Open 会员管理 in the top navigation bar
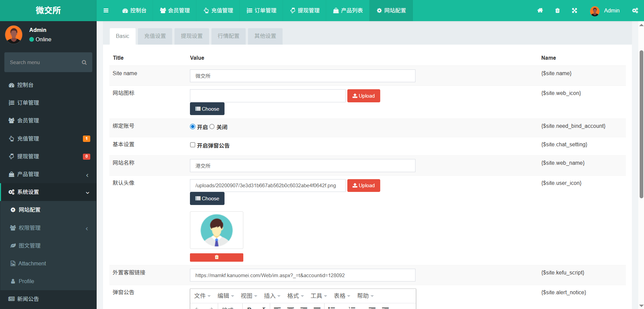 tap(175, 10)
